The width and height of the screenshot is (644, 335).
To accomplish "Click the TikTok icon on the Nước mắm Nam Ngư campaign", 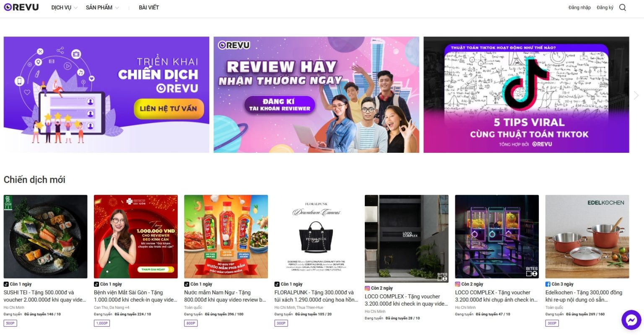I will [187, 284].
